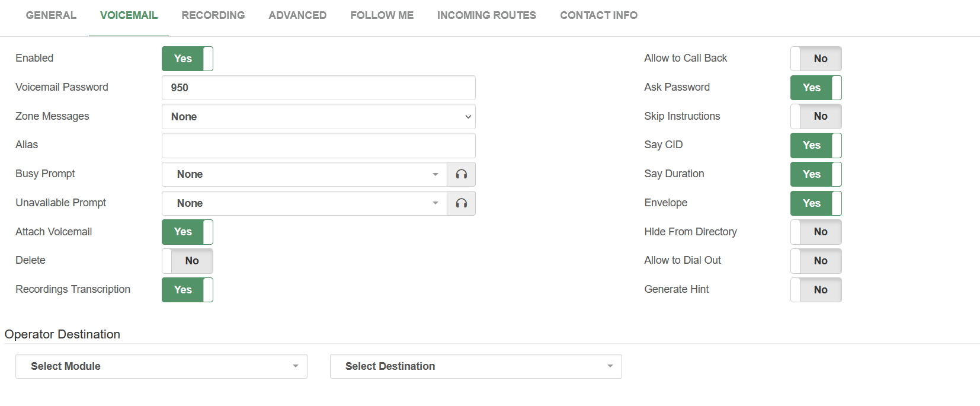
Task: Enable Allow to Call Back toggle
Action: coord(816,59)
